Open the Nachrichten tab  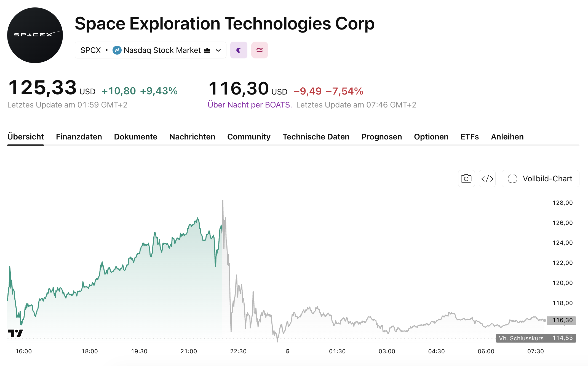[x=192, y=137]
